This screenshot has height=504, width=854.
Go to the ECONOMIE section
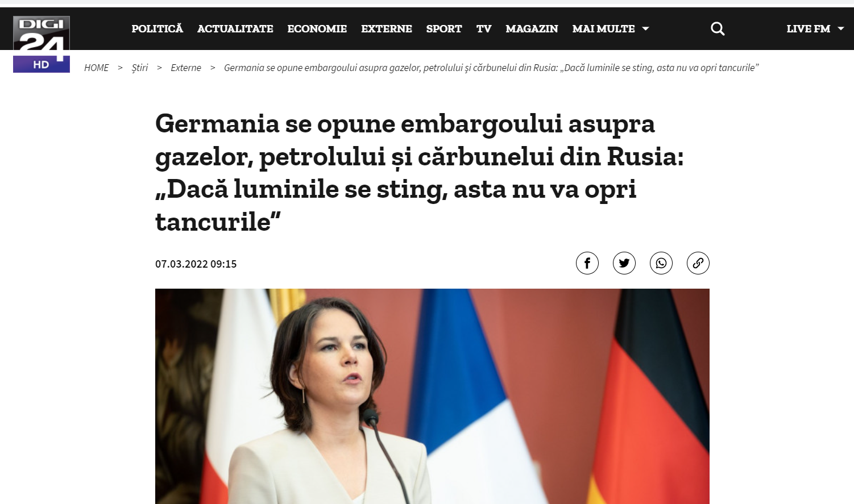317,28
